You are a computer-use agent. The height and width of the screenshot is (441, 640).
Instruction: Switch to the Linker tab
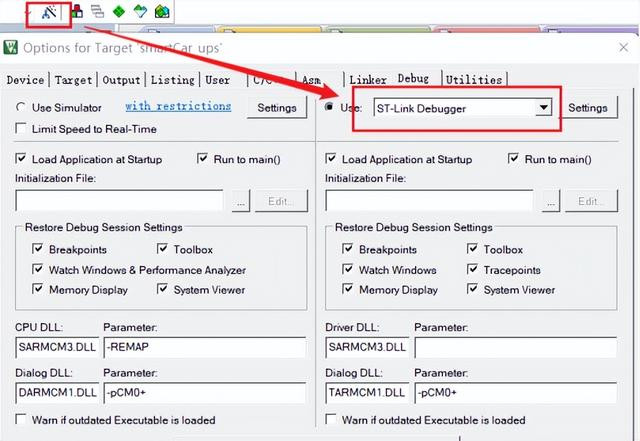(x=368, y=80)
